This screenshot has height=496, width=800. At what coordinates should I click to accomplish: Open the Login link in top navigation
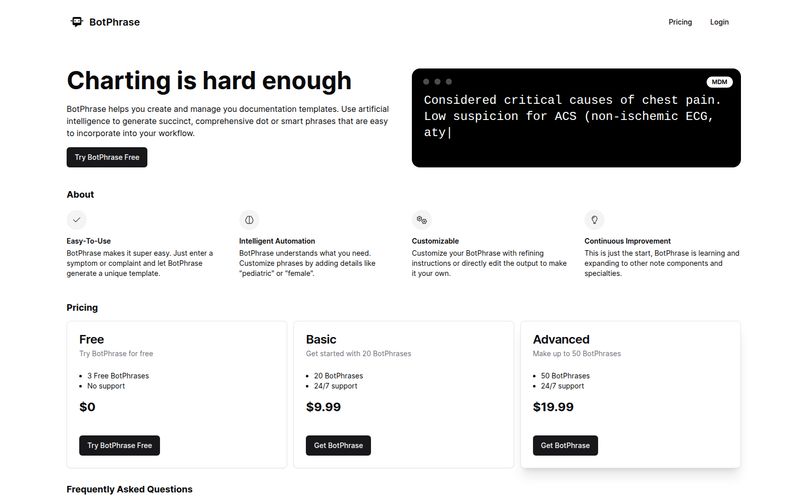click(x=719, y=22)
